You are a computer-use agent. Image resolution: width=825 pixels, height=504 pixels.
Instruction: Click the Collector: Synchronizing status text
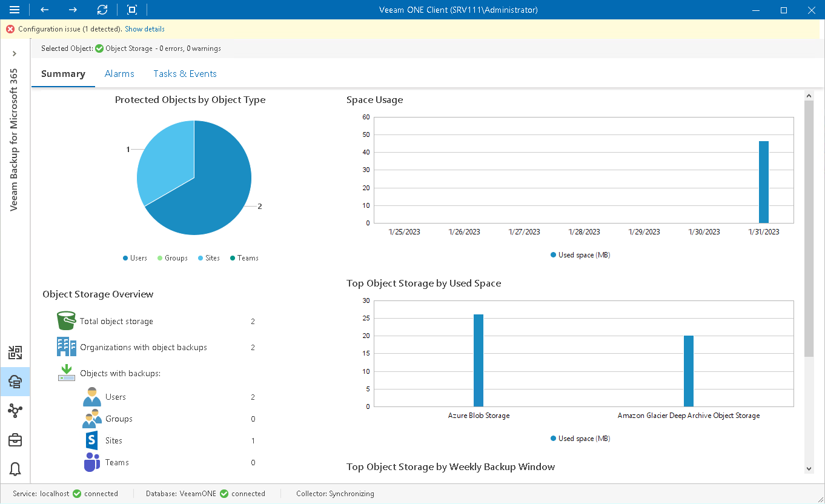point(335,494)
